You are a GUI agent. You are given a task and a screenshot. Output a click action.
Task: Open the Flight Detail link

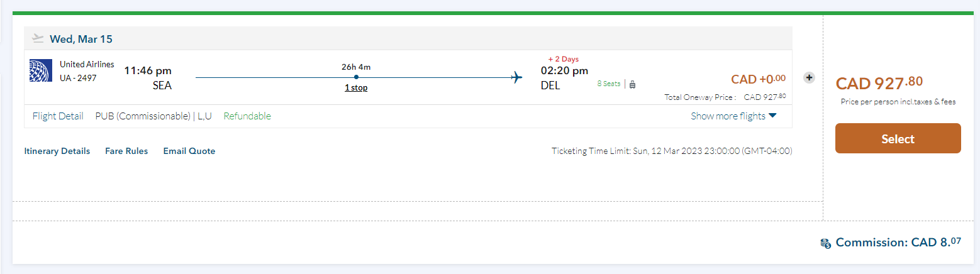[58, 116]
